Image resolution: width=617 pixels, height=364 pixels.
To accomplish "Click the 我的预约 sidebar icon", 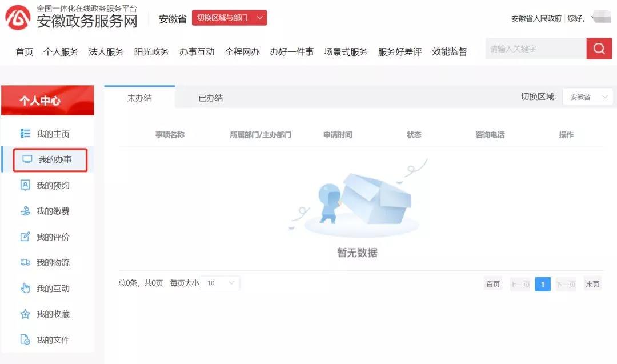I will click(25, 185).
